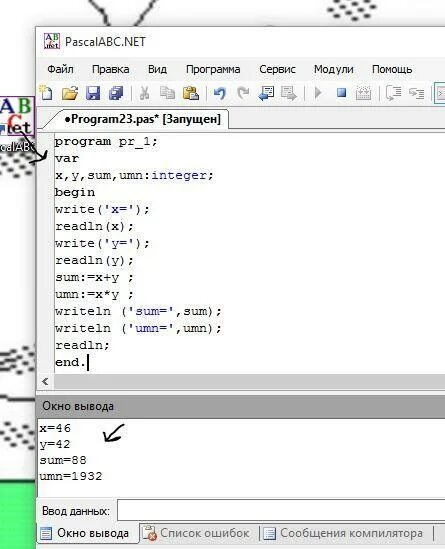The height and width of the screenshot is (549, 445).
Task: Open the Помощь menu
Action: click(392, 69)
